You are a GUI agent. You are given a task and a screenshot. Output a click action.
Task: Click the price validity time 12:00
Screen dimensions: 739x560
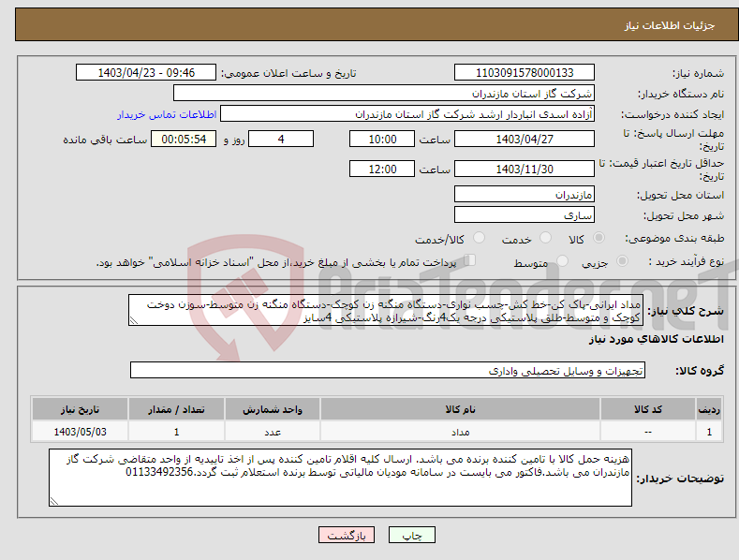point(382,169)
